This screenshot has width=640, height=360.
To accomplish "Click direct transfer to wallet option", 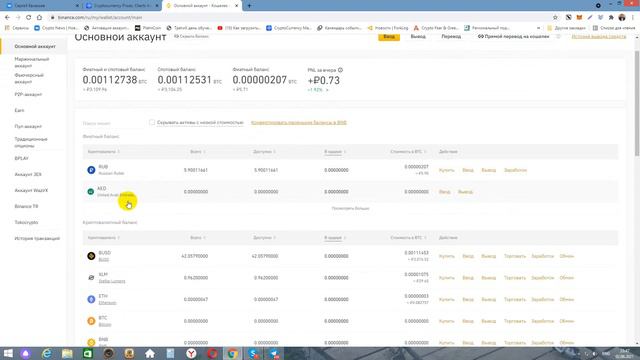I will click(513, 37).
